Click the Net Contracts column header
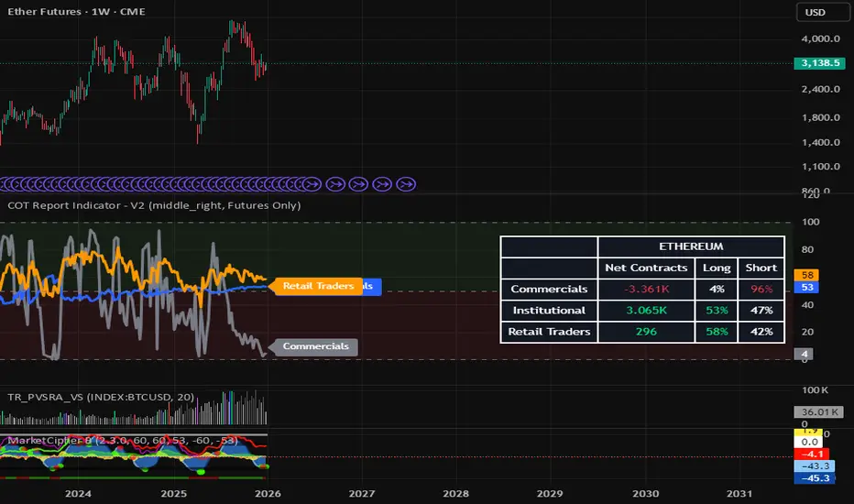Image resolution: width=854 pixels, height=504 pixels. tap(646, 268)
